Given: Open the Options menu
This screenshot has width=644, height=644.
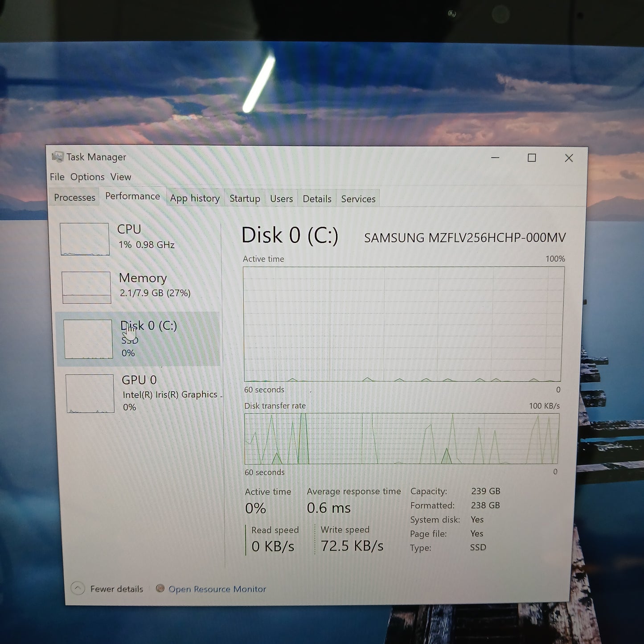Looking at the screenshot, I should pos(87,177).
